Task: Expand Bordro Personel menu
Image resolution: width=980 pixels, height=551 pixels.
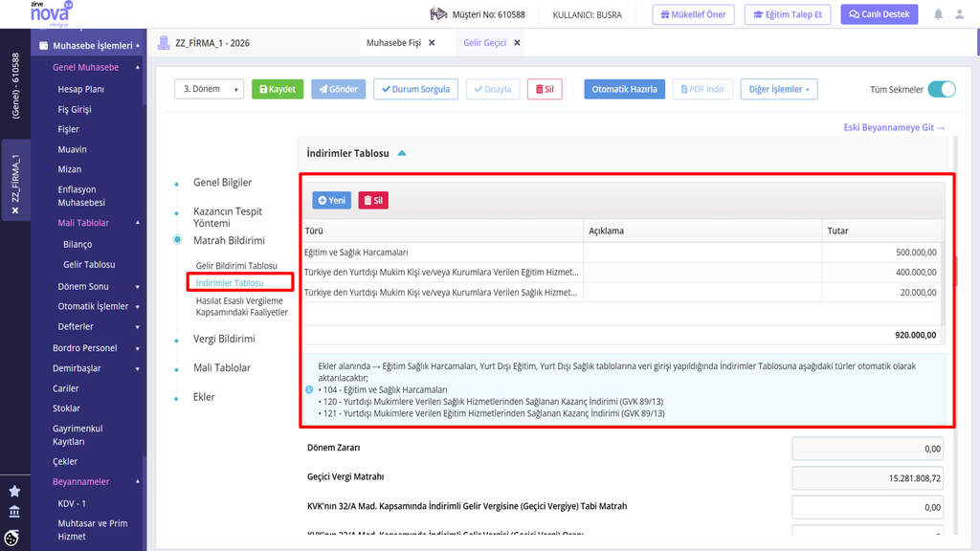Action: click(138, 348)
